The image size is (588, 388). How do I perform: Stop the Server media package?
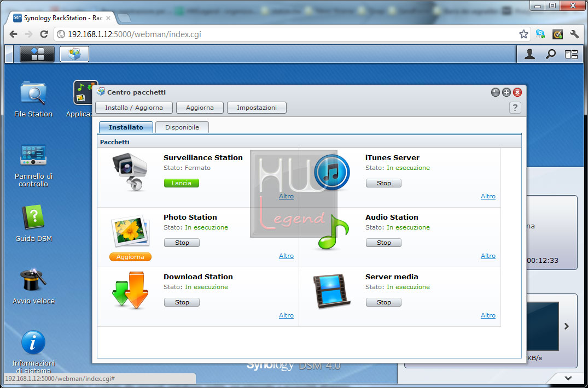tap(383, 302)
